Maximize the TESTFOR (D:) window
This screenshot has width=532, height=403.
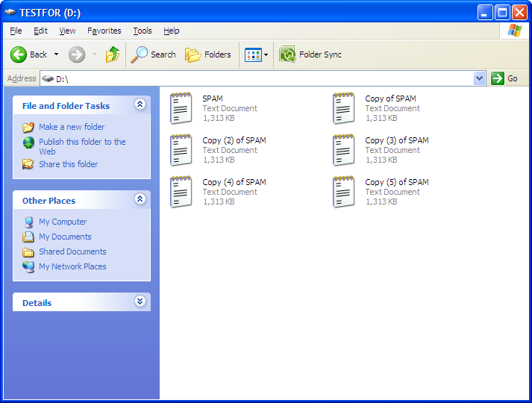tap(502, 13)
